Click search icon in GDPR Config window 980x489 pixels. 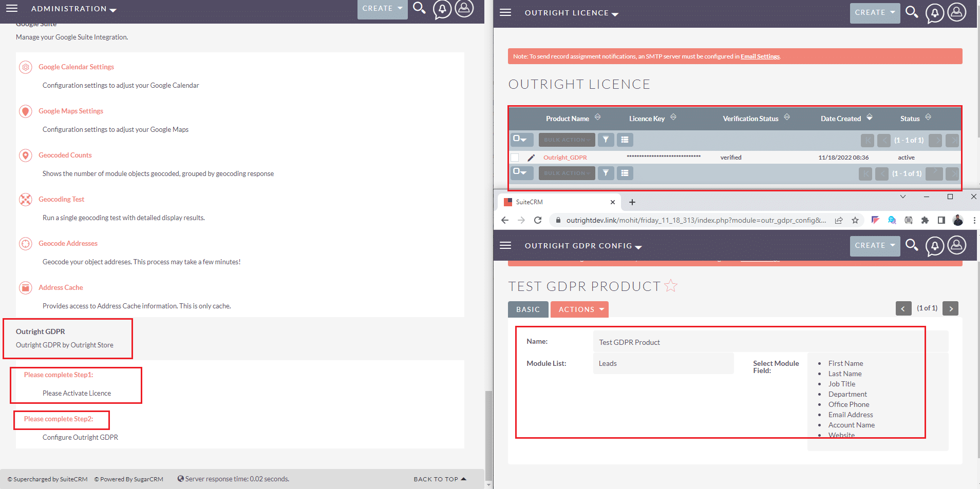912,245
